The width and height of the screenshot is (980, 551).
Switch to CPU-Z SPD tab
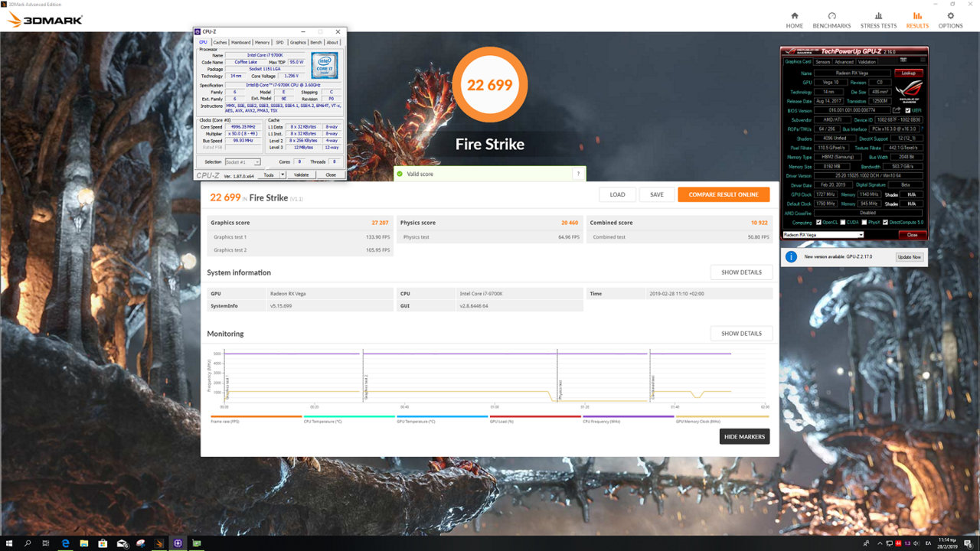pyautogui.click(x=279, y=43)
